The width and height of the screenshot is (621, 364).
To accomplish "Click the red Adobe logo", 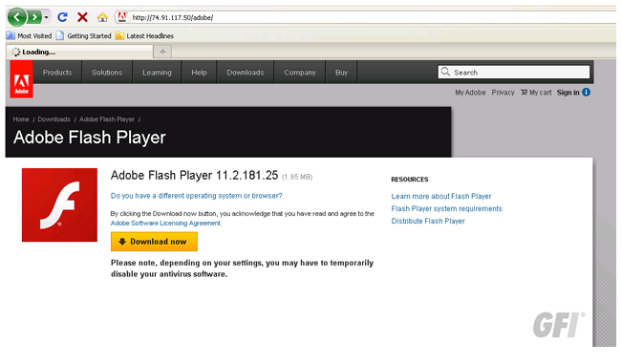I will [21, 79].
